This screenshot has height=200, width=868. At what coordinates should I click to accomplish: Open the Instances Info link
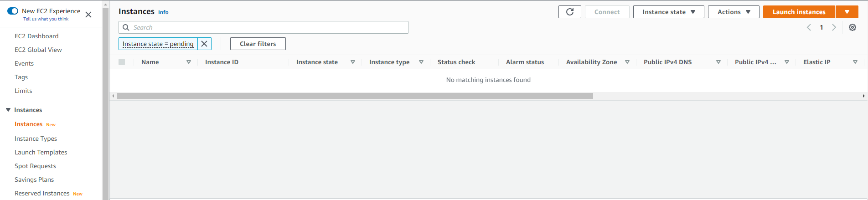coord(163,12)
